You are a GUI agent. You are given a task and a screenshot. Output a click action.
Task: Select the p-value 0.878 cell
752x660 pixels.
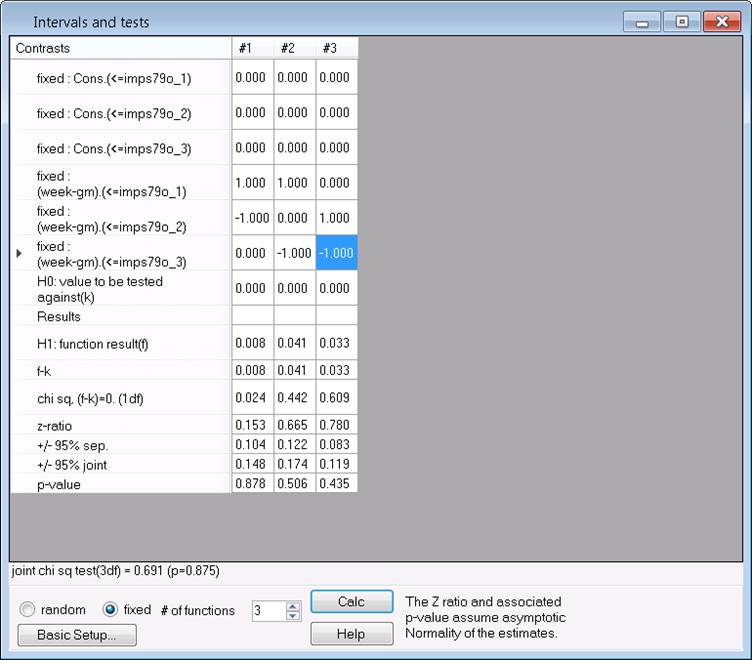pos(252,484)
